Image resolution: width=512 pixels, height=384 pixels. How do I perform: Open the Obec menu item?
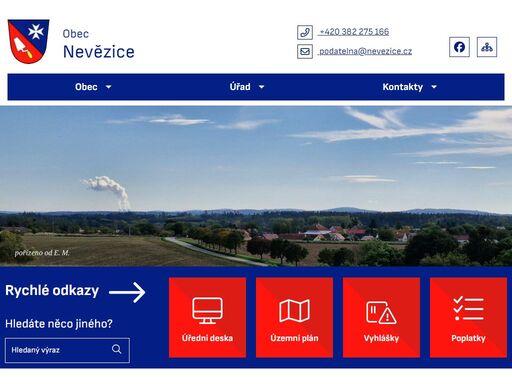tap(86, 87)
